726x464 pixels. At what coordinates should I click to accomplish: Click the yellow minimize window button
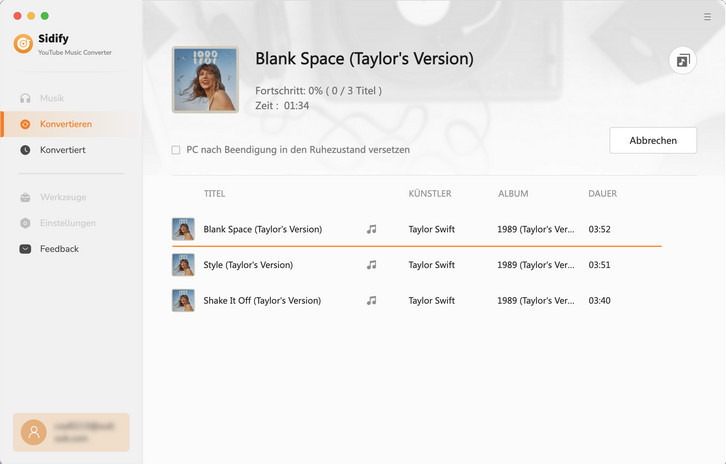tap(31, 16)
